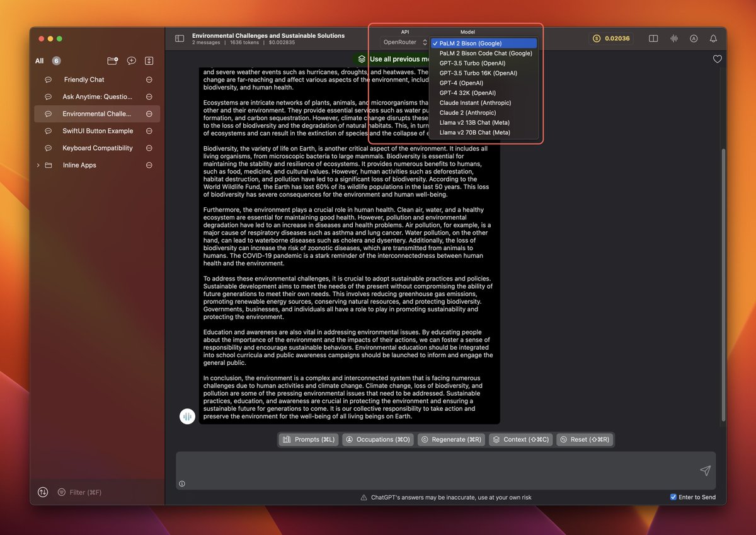756x535 pixels.
Task: Open more options for Keyboard Compatibility
Action: [x=149, y=148]
